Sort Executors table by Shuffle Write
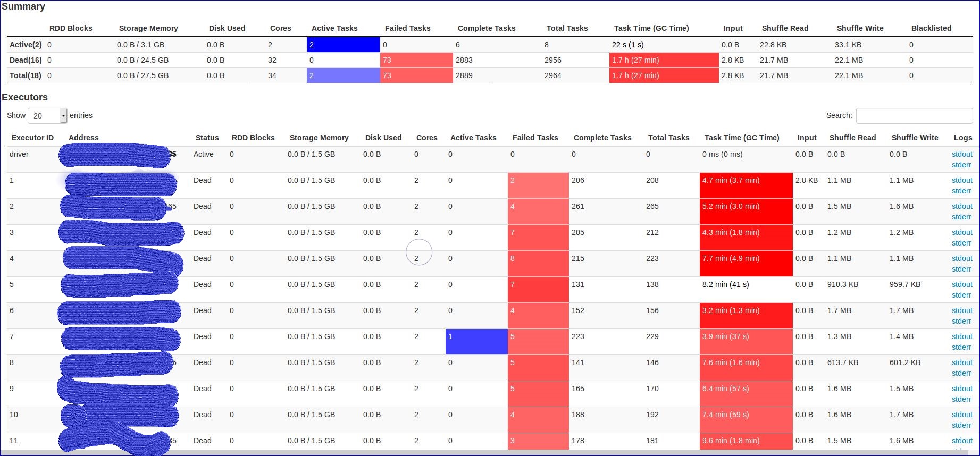 click(x=915, y=138)
